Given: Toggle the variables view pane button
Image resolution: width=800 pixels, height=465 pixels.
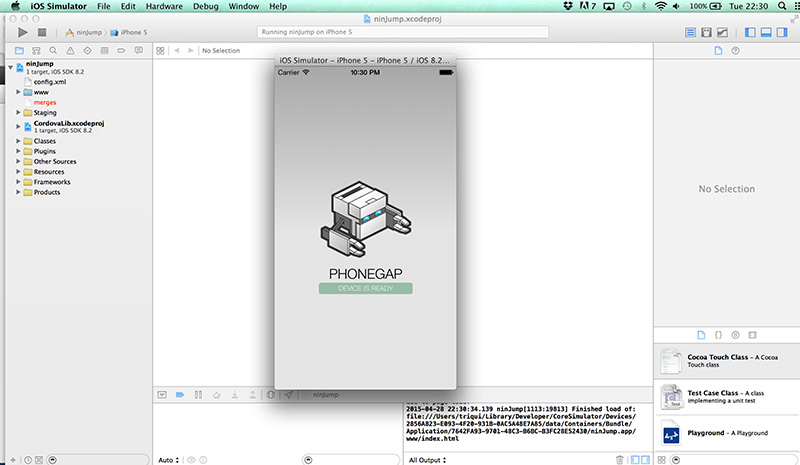Looking at the screenshot, I should pyautogui.click(x=635, y=459).
